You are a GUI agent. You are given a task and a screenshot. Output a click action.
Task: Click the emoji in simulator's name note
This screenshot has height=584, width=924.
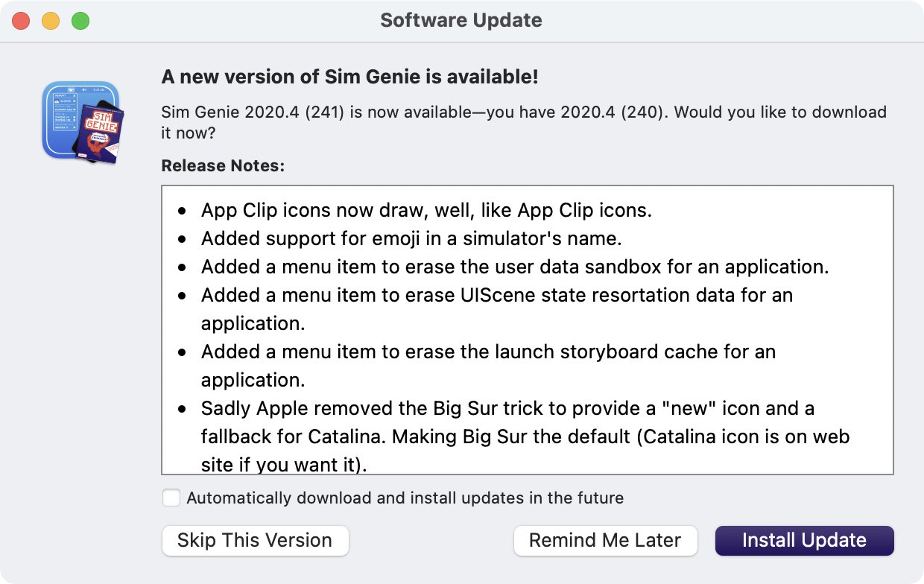click(411, 238)
